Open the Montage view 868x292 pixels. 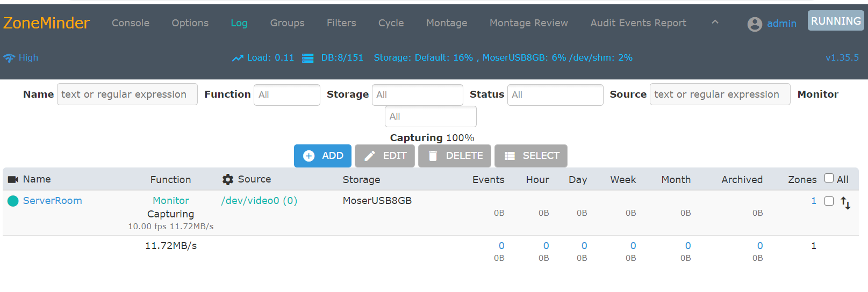coord(447,23)
